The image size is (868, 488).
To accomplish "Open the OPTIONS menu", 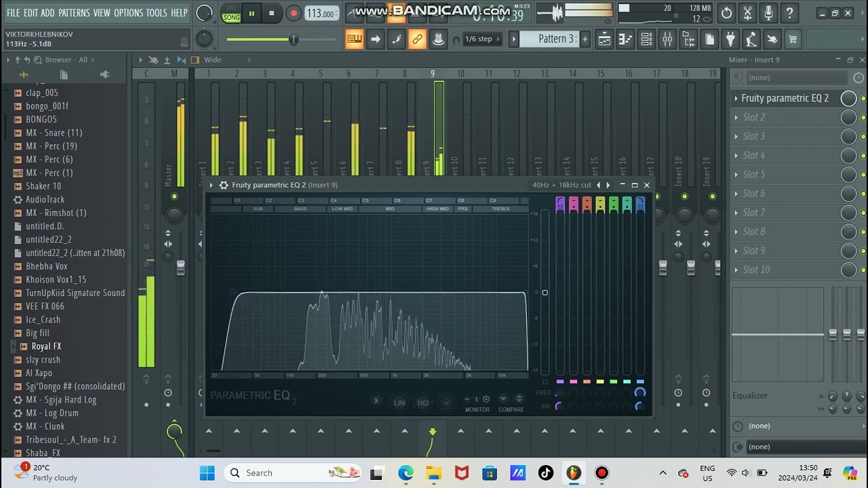I will point(128,13).
